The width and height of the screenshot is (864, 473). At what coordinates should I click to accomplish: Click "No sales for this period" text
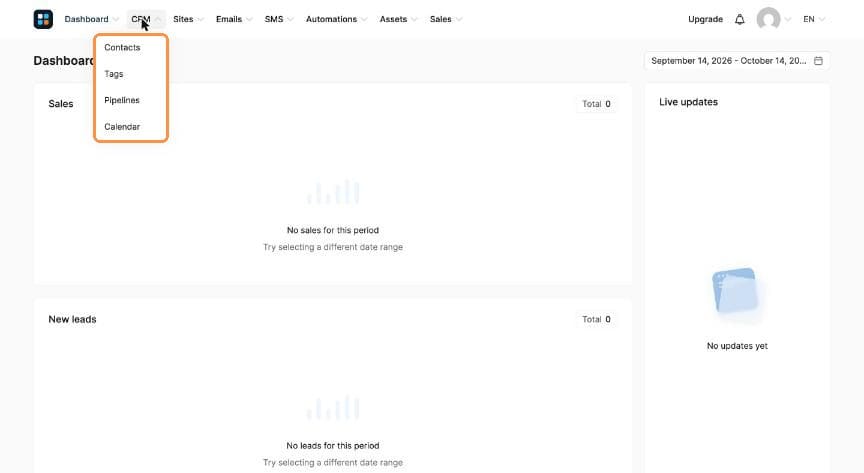click(333, 230)
